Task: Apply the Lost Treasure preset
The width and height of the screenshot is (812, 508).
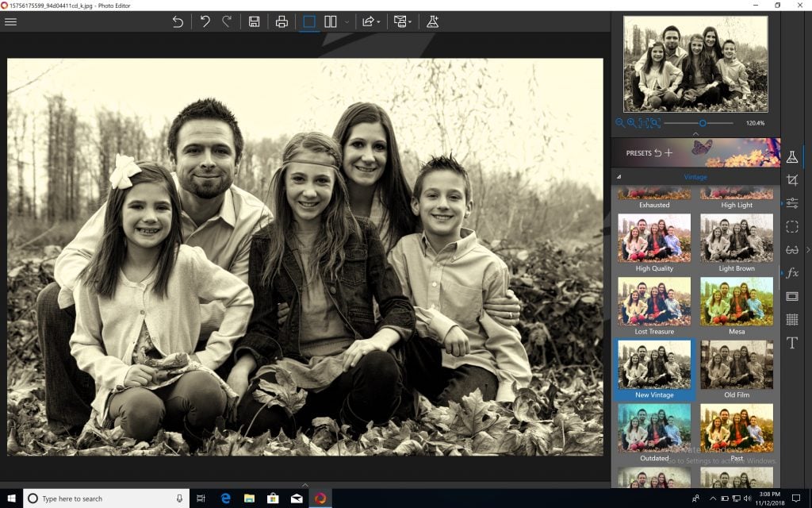Action: [654, 306]
